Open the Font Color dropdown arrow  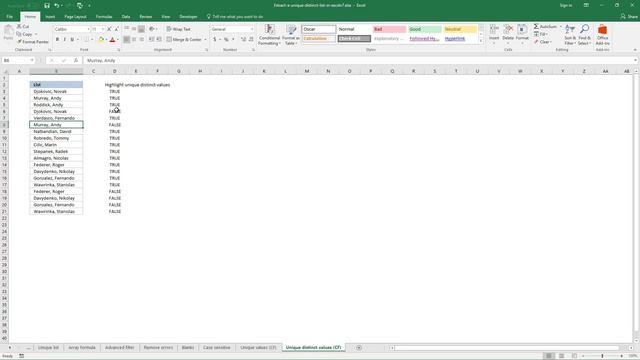point(118,40)
